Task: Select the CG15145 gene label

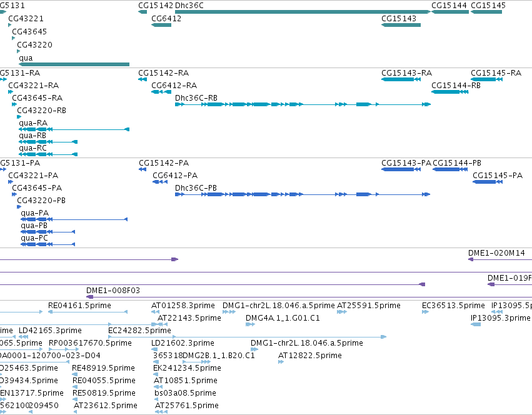Action: [488, 6]
